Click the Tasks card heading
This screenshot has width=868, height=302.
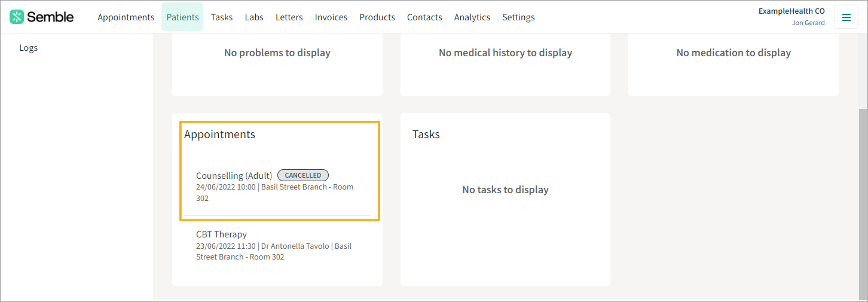426,135
